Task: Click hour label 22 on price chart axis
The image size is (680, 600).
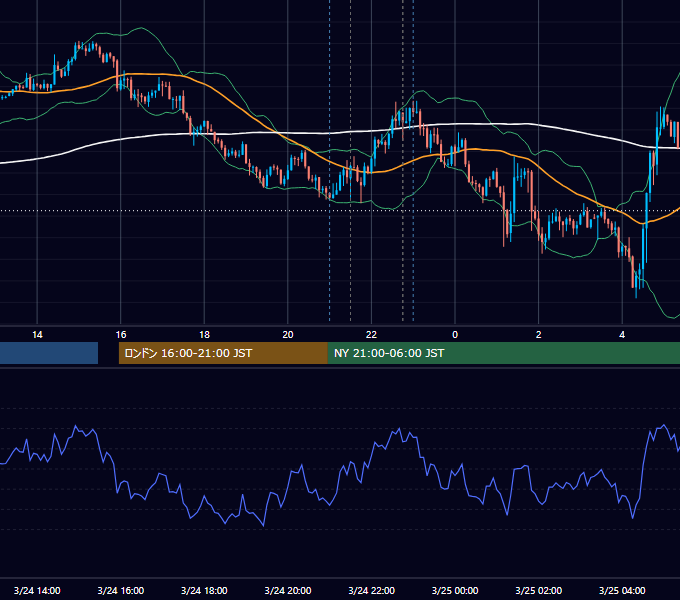Action: coord(372,335)
